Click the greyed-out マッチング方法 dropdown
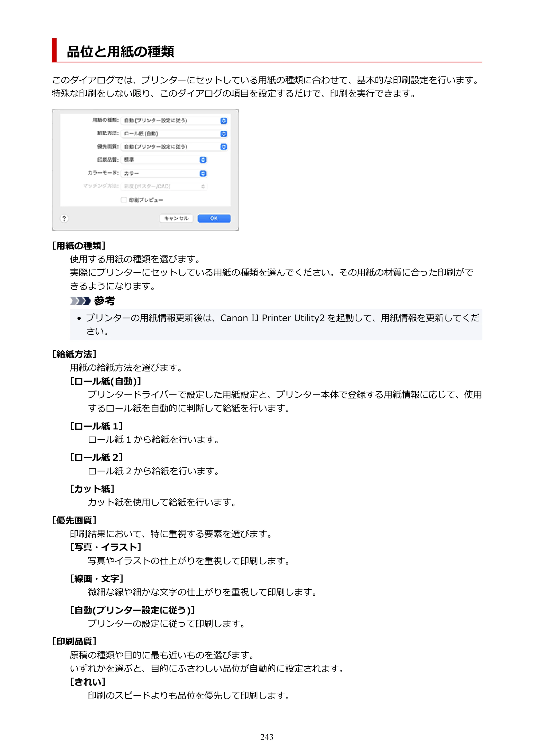Screen dimensions: 534x756 pos(164,186)
